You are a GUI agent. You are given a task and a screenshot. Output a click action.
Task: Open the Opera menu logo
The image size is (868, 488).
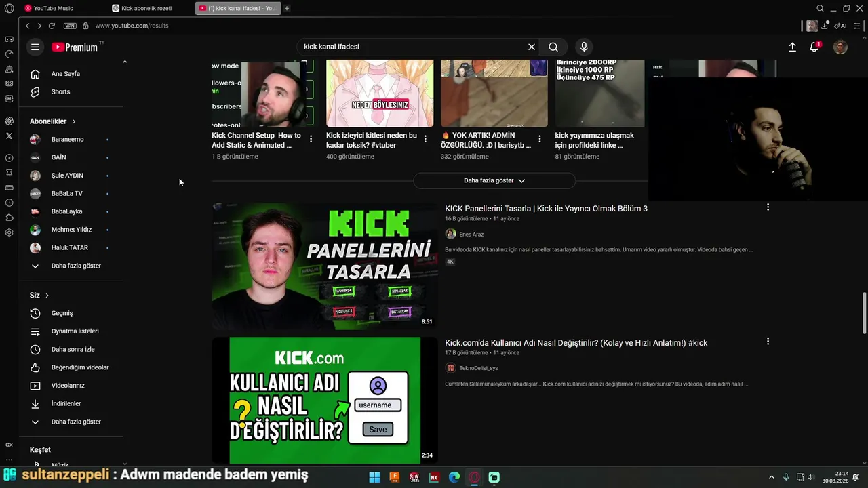point(9,8)
